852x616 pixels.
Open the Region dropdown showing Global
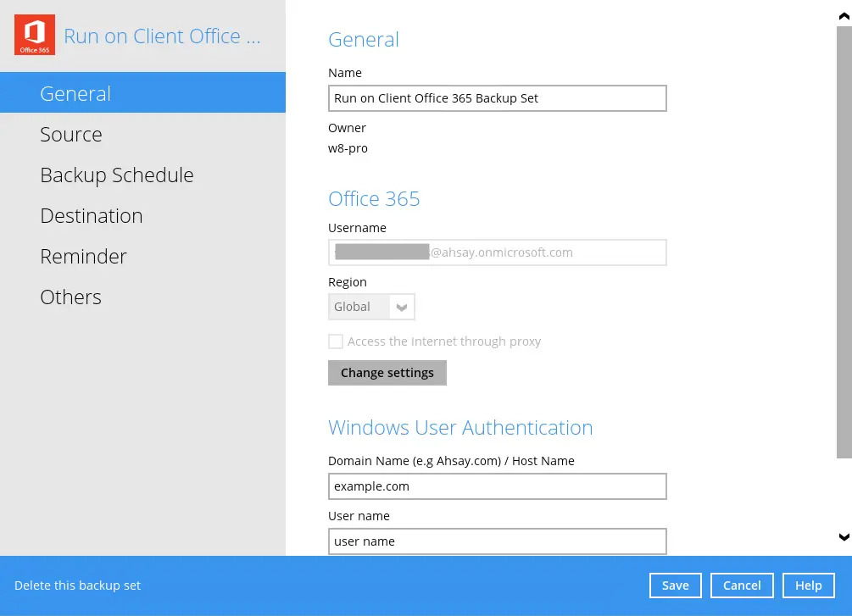(x=365, y=307)
